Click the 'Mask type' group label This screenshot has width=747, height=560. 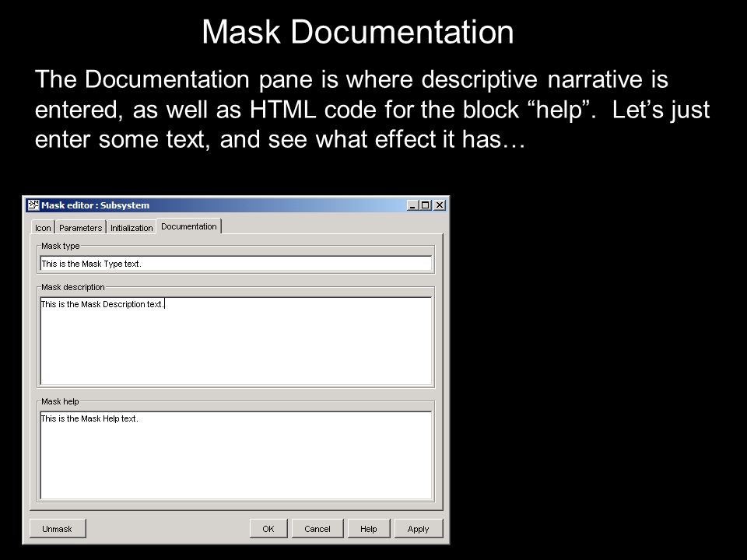pyautogui.click(x=61, y=246)
